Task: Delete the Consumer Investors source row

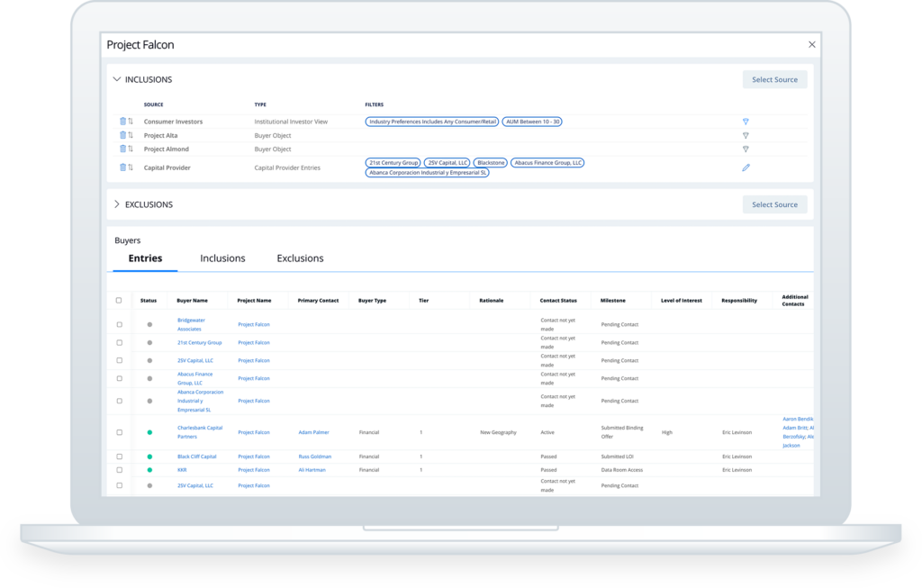Action: click(x=122, y=122)
